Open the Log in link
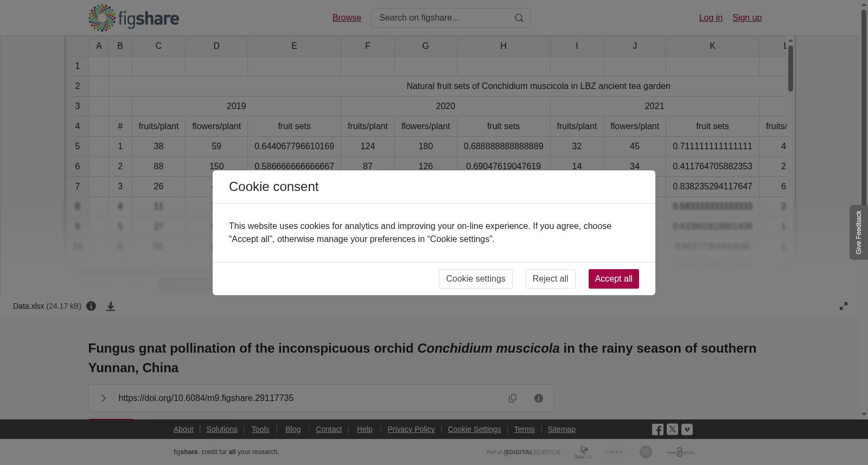The height and width of the screenshot is (465, 868). tap(711, 18)
